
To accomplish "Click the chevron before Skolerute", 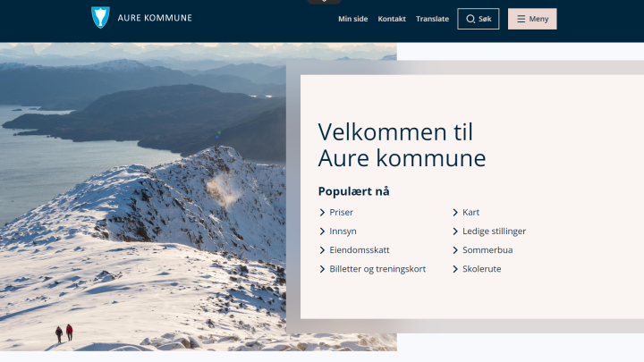I will 455,269.
